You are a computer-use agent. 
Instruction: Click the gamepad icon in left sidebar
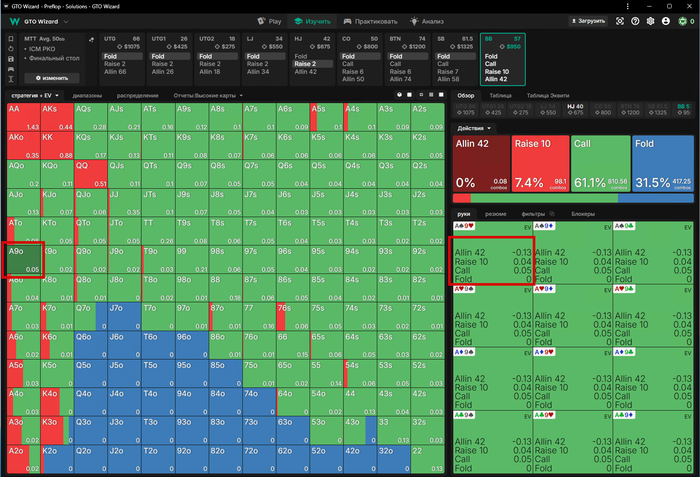point(11,69)
